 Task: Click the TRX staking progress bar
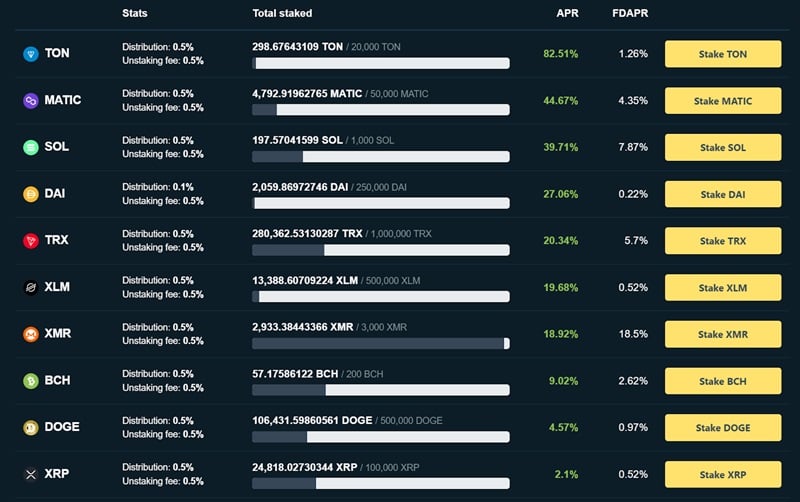tap(381, 250)
